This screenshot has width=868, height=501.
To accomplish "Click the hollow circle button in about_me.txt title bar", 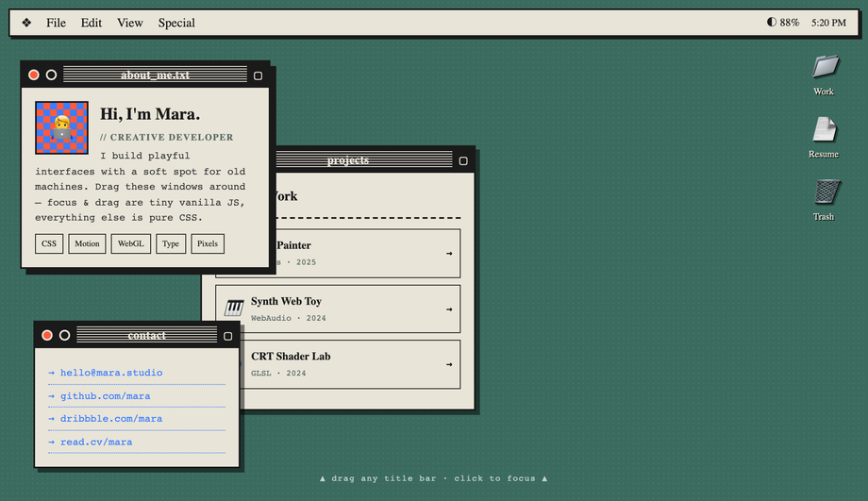I will point(51,75).
